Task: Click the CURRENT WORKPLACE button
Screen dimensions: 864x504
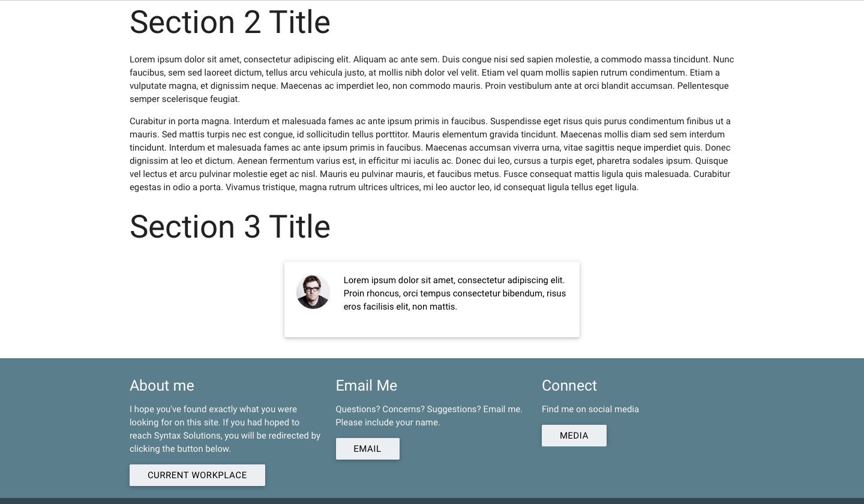Action: (x=197, y=475)
